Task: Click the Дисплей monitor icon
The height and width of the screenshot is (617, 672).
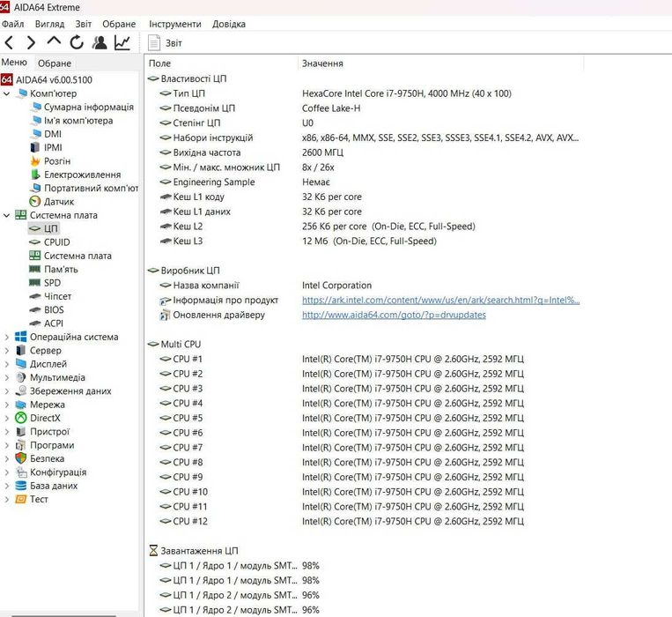Action: (x=20, y=364)
